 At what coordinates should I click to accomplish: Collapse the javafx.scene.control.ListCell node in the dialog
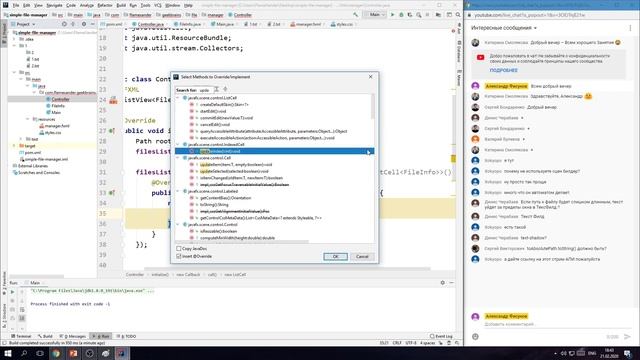(x=178, y=98)
